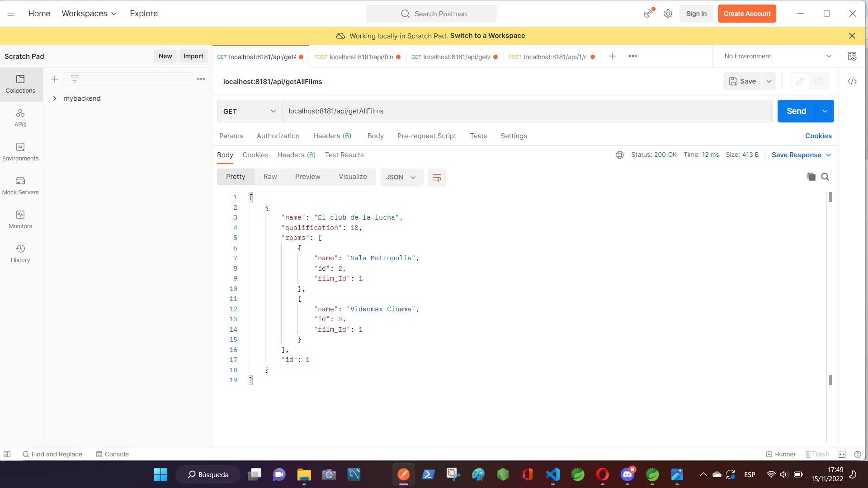Copy response body to clipboard
Viewport: 868px width, 488px height.
[x=811, y=177]
